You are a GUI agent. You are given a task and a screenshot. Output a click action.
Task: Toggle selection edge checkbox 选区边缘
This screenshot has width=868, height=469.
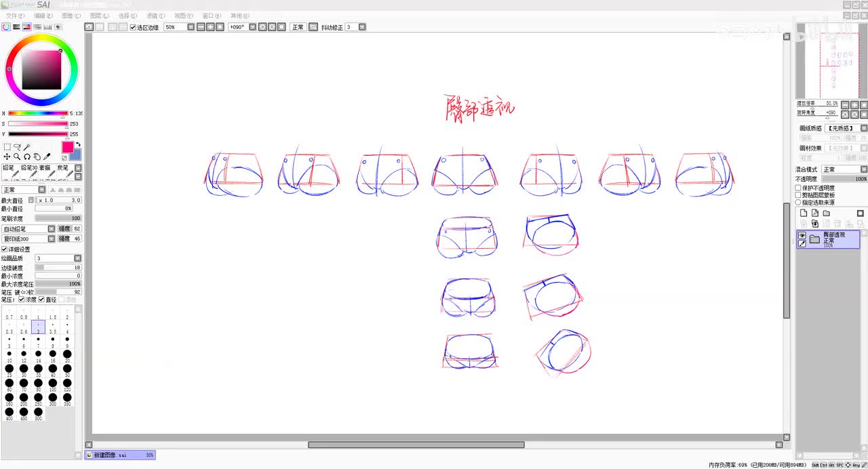click(133, 27)
